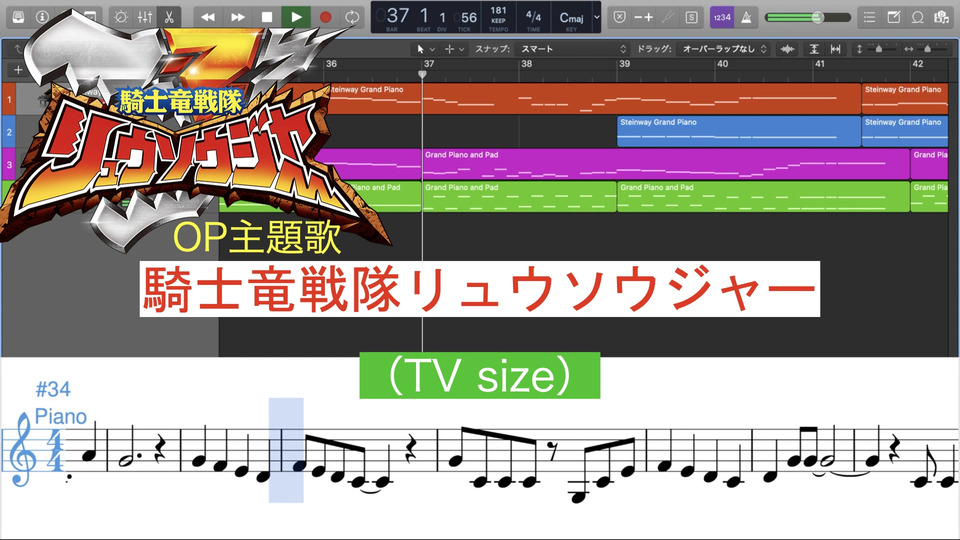Select green Grand Piano and Pad region at bar 39

click(763, 197)
